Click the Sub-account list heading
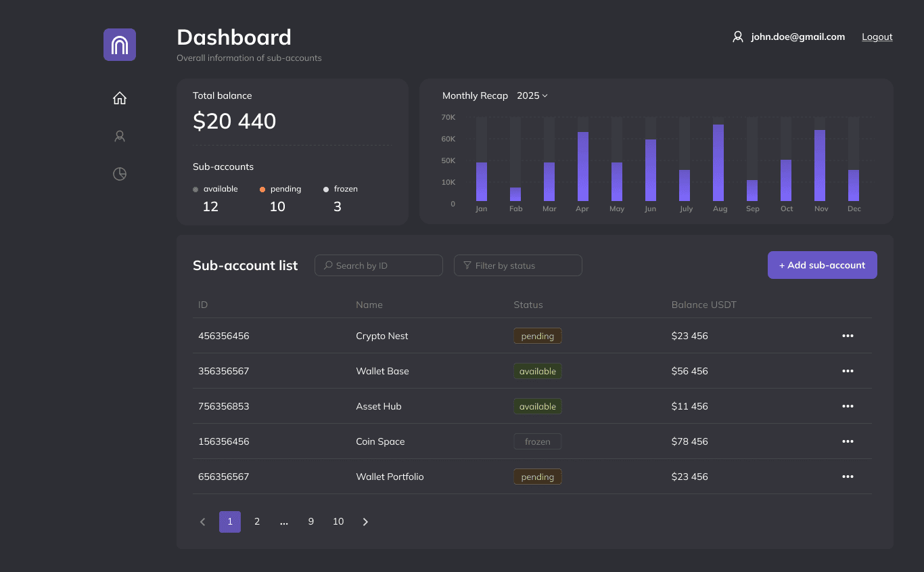This screenshot has height=572, width=924. coord(246,265)
